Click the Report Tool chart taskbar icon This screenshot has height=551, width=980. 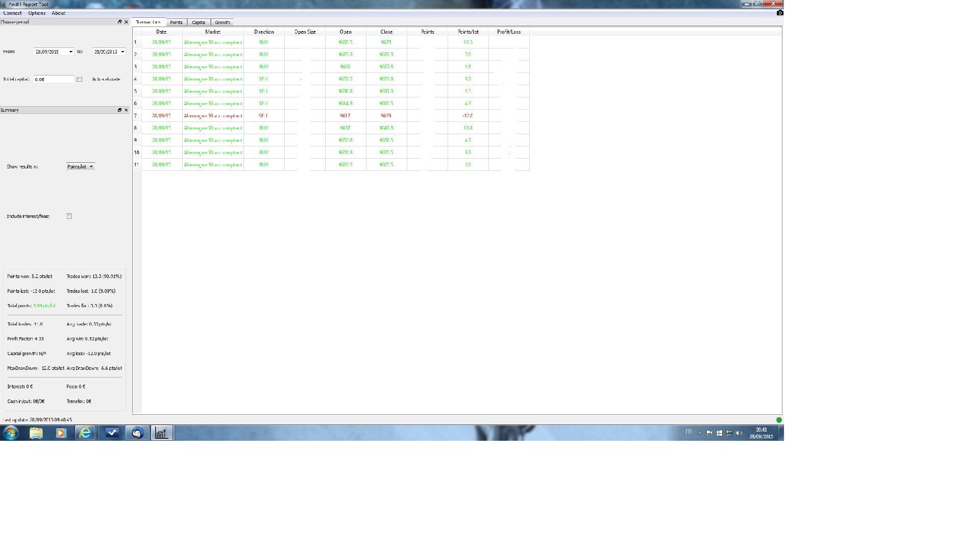(x=161, y=433)
